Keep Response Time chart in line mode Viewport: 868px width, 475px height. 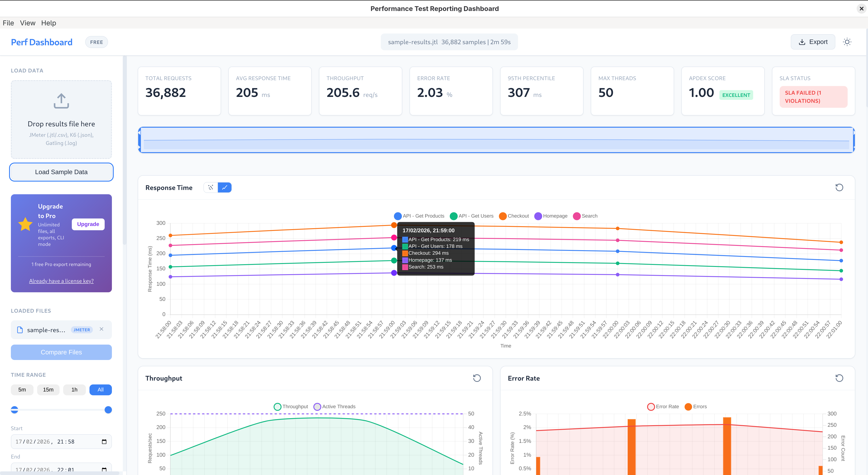point(225,187)
